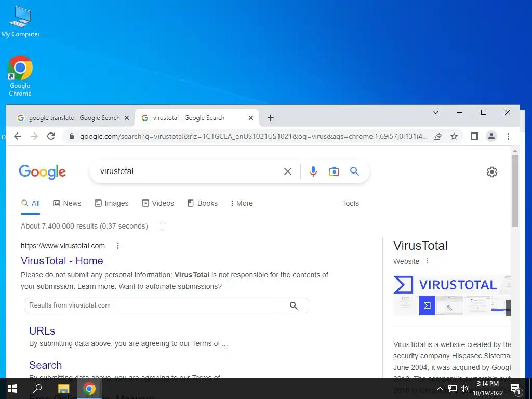Select the All results tab
The image size is (532, 399).
point(31,203)
